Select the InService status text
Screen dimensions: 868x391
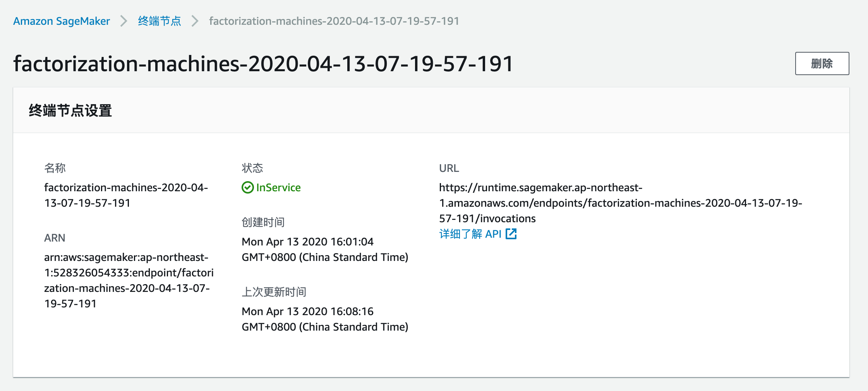tap(278, 188)
